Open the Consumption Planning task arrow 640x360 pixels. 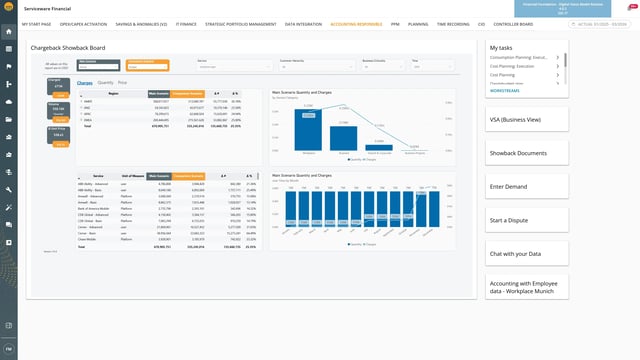(558, 58)
